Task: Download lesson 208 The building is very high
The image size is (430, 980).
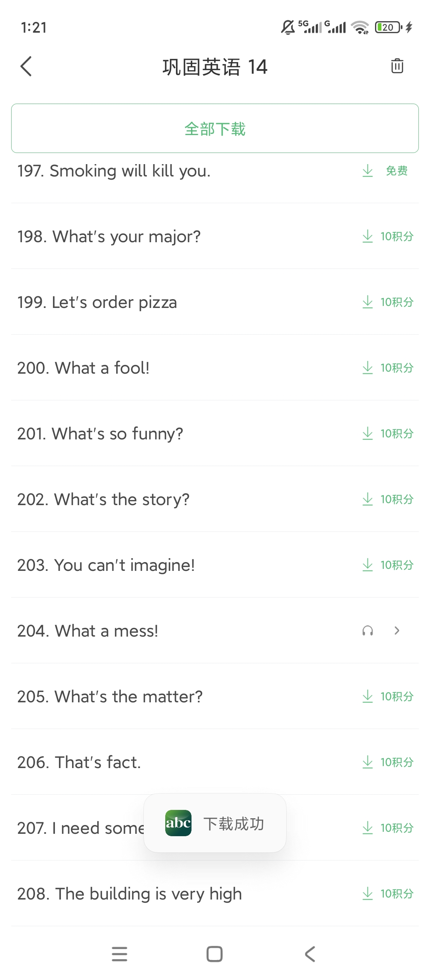Action: coord(367,894)
